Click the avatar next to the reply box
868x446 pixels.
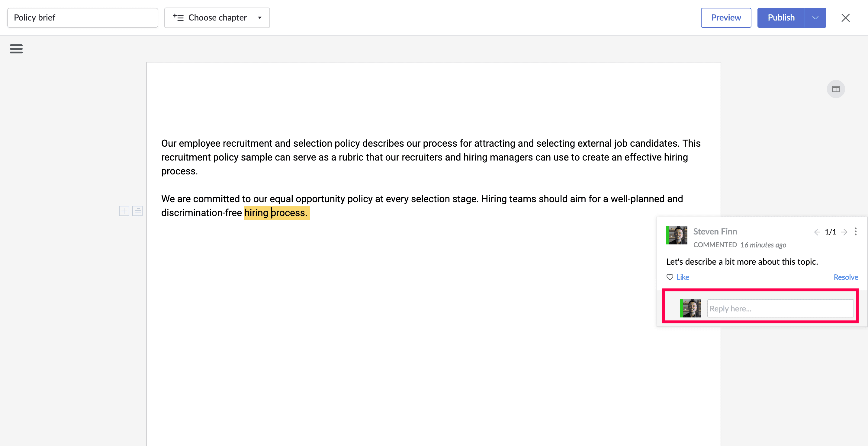click(x=690, y=308)
